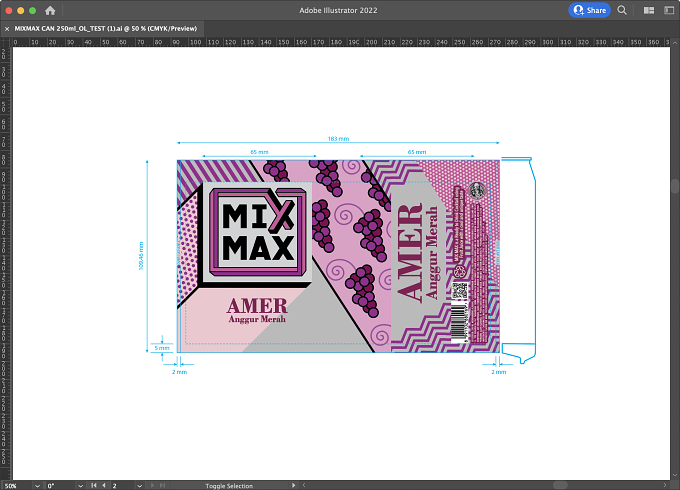Screen dimensions: 680x490
Task: Close the MIXMAX CAN document tab
Action: [x=7, y=29]
